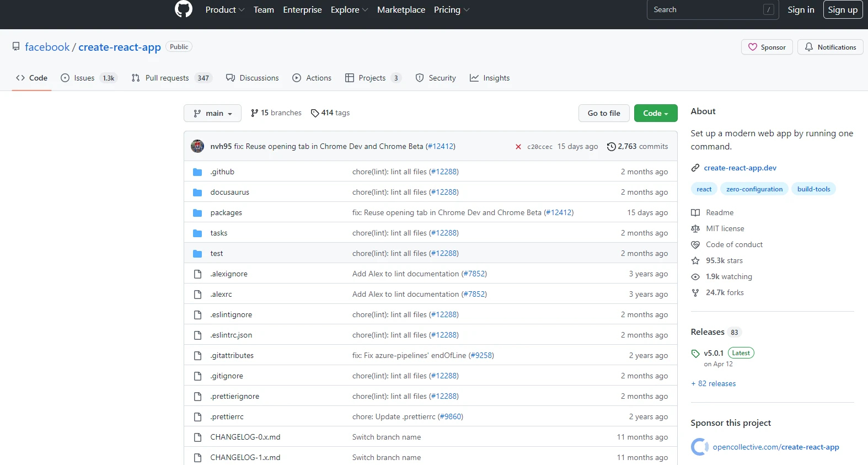This screenshot has width=868, height=465.
Task: Expand the Pricing dropdown menu
Action: (452, 10)
